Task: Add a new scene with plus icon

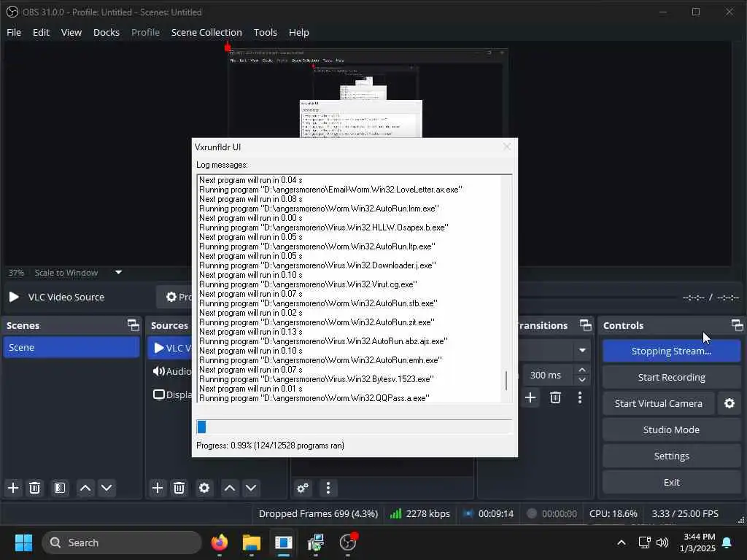Action: (13, 488)
